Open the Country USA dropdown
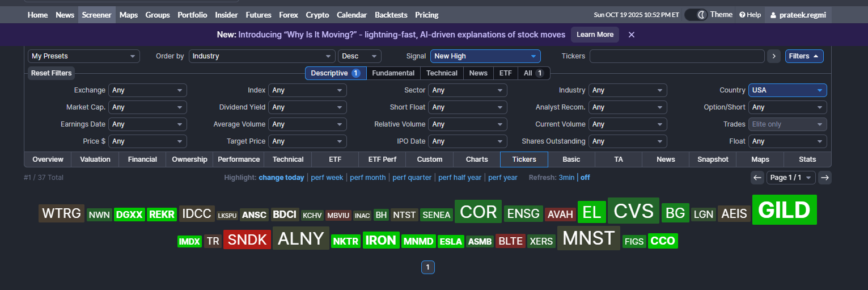The height and width of the screenshot is (290, 868). [787, 90]
